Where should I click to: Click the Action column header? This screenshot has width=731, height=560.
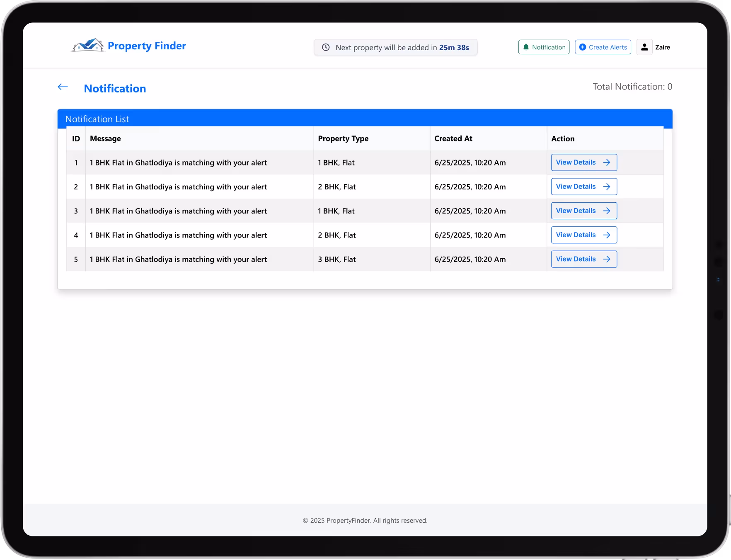pos(563,139)
